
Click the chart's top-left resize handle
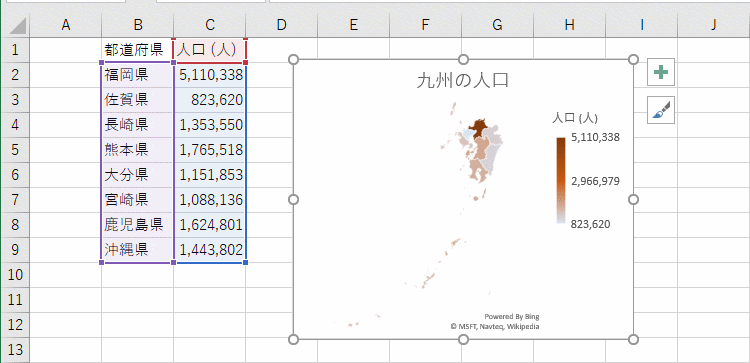(x=294, y=59)
